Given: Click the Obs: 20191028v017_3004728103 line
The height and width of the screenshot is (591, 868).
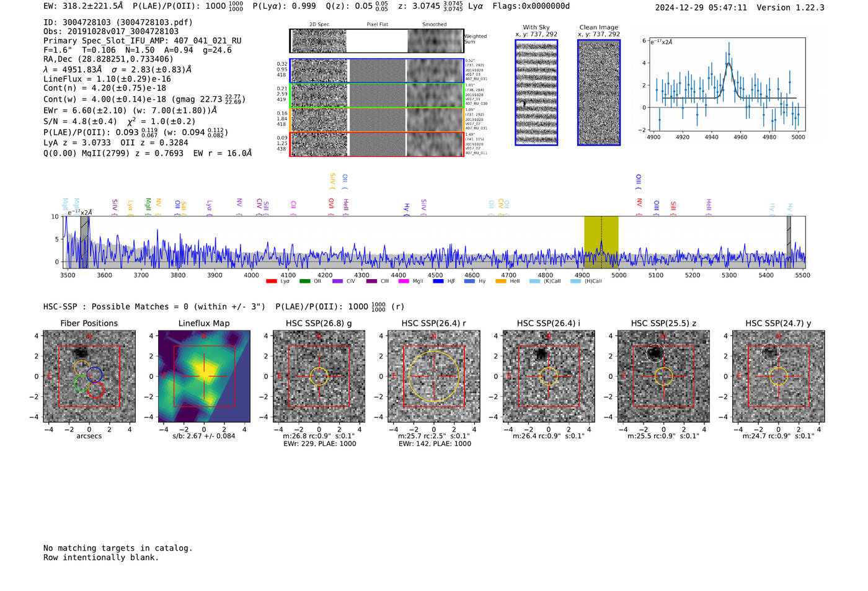Looking at the screenshot, I should tap(111, 32).
